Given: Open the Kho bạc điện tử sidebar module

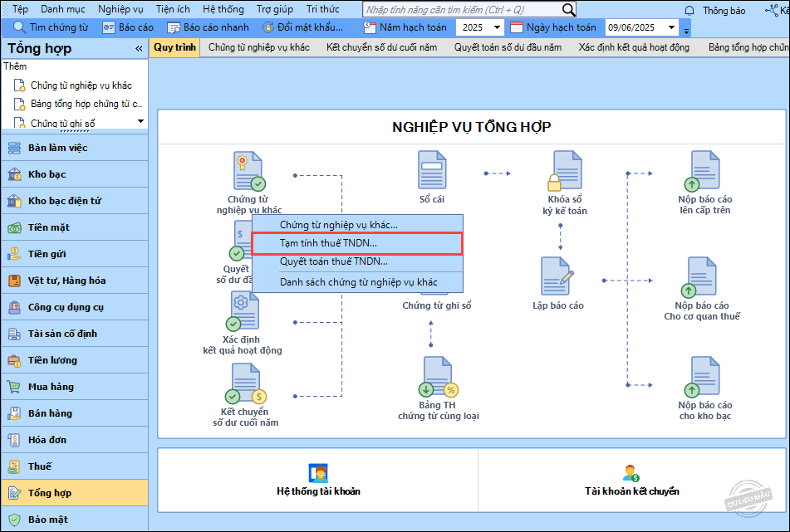Looking at the screenshot, I should click(x=75, y=201).
